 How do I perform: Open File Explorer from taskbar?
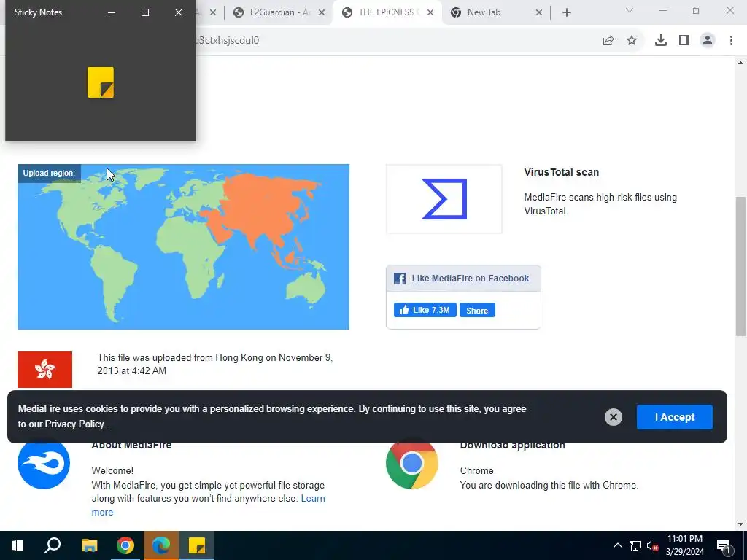coord(89,545)
